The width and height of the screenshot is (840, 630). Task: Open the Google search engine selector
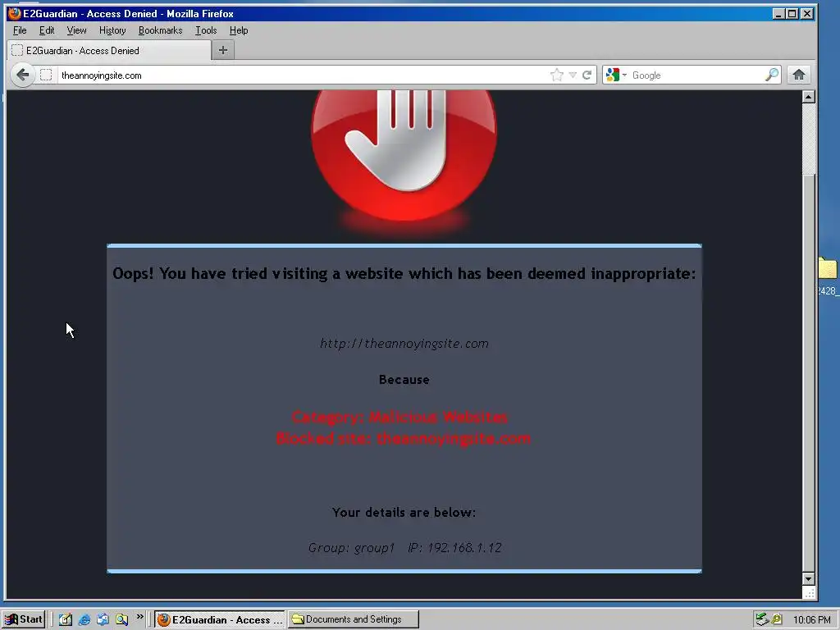click(616, 75)
